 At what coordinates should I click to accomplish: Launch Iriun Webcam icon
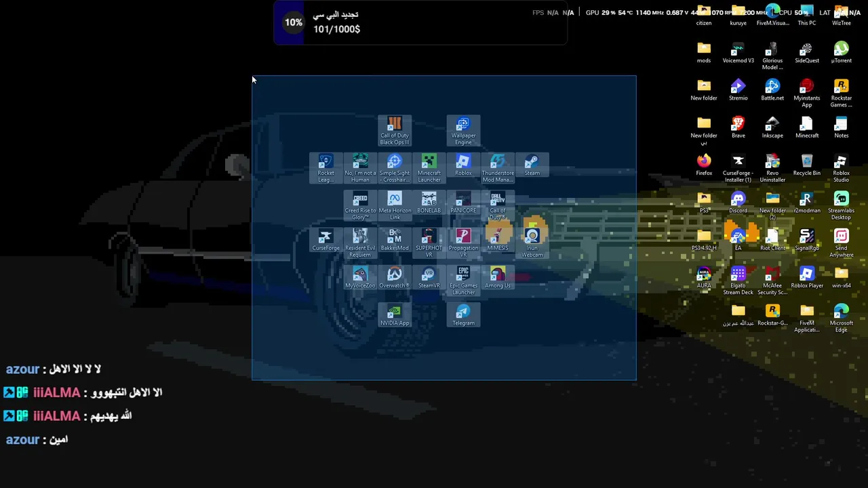532,243
